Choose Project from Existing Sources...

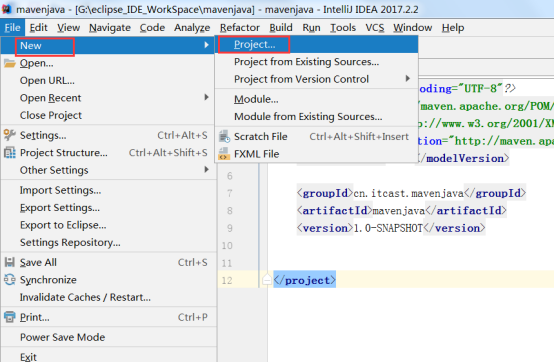coord(317,62)
